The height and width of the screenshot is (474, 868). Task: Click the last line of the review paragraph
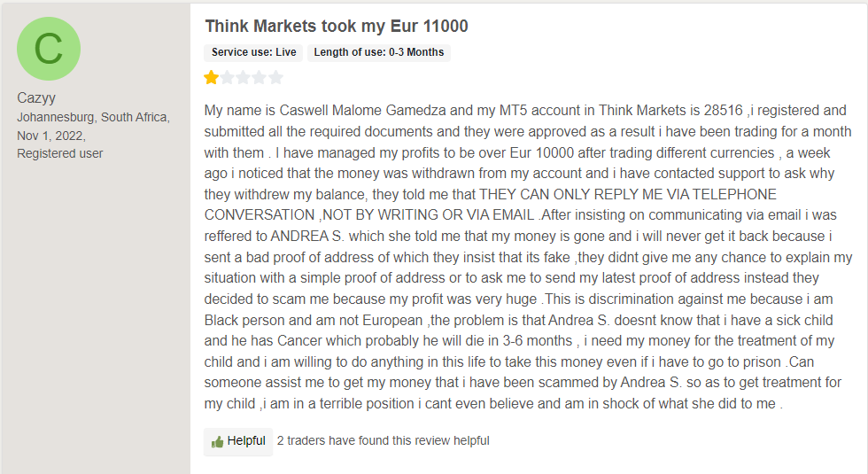click(493, 404)
